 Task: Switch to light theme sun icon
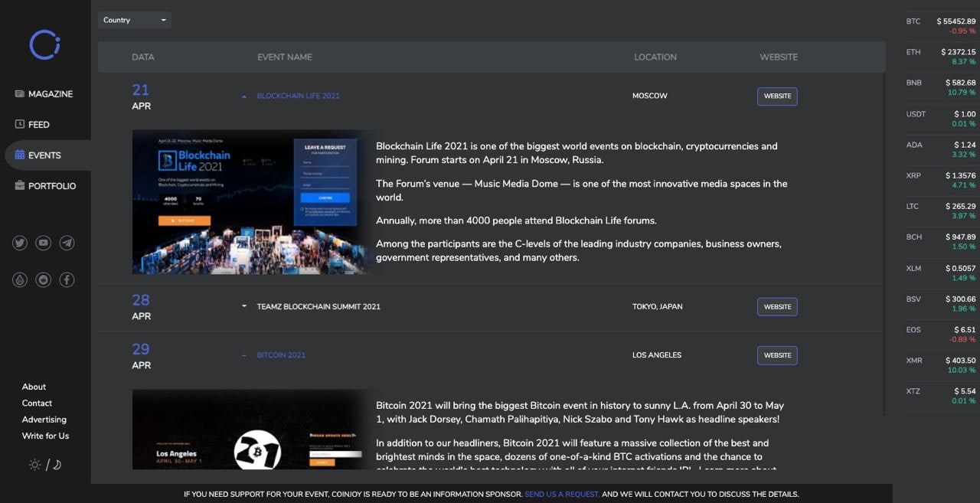pos(34,465)
